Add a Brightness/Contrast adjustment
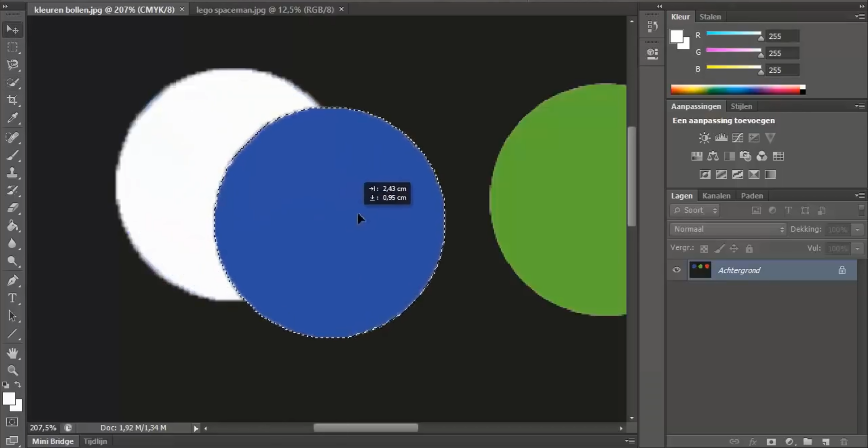 (704, 138)
